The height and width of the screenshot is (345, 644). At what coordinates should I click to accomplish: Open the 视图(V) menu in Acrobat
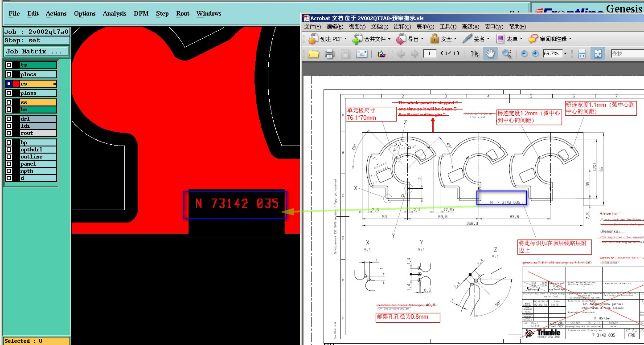(x=357, y=27)
